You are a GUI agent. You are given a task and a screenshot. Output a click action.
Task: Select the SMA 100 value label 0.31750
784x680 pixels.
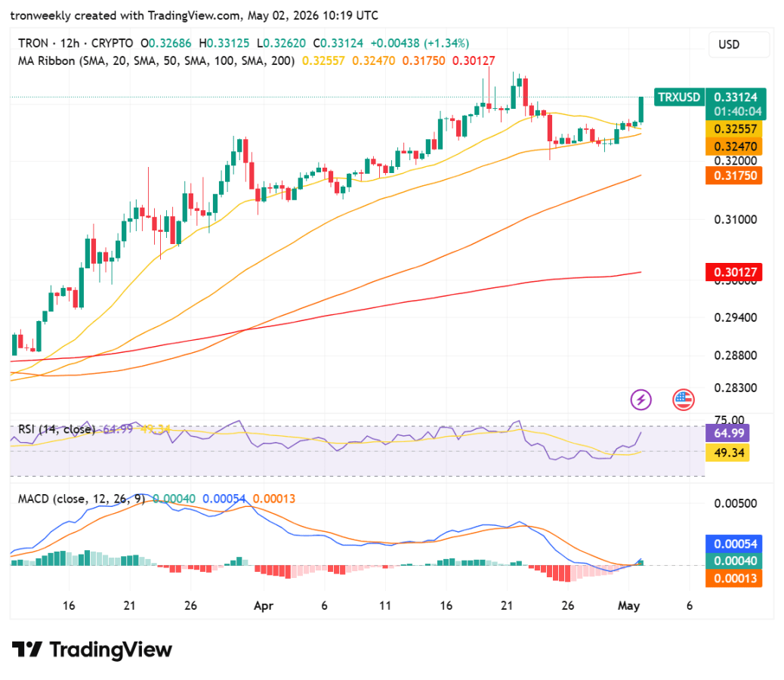(x=734, y=175)
